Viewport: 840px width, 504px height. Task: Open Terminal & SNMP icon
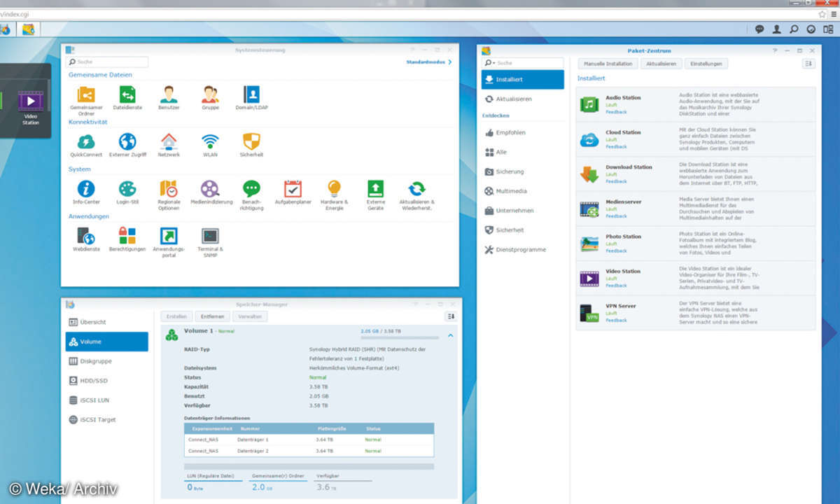[210, 236]
